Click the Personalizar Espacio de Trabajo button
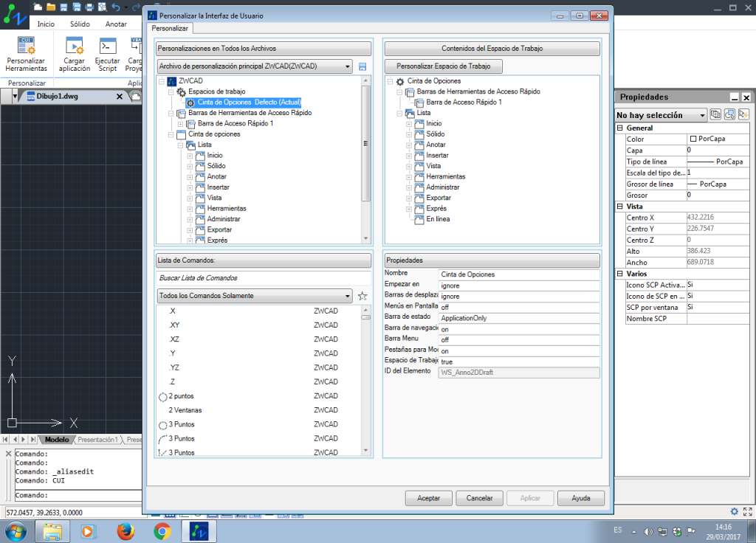Screen dimensions: 756x543 pyautogui.click(x=444, y=66)
